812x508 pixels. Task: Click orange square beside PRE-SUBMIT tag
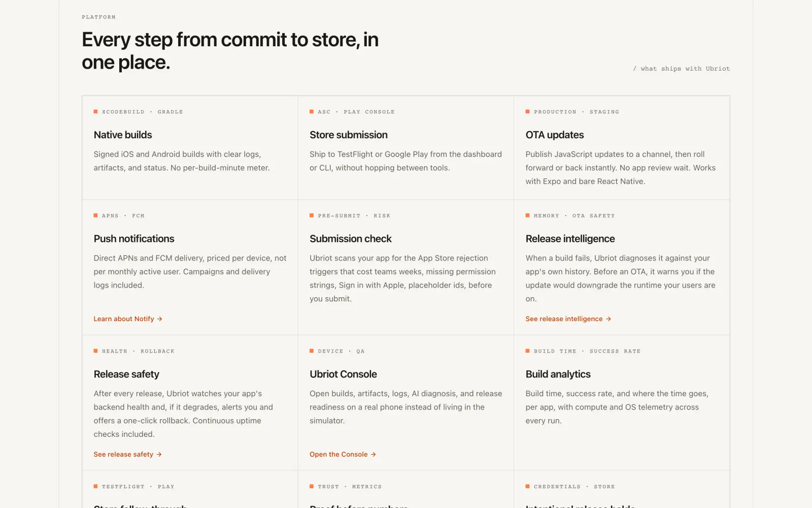(x=312, y=216)
